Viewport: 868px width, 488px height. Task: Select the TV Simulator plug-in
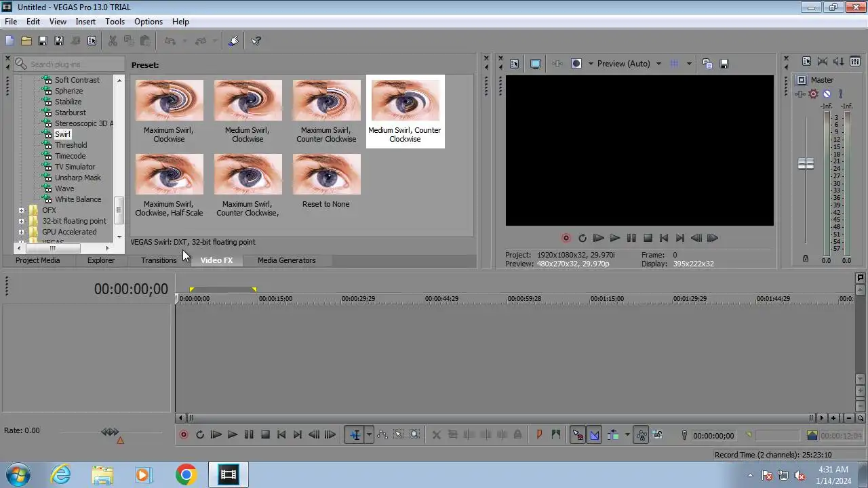75,167
